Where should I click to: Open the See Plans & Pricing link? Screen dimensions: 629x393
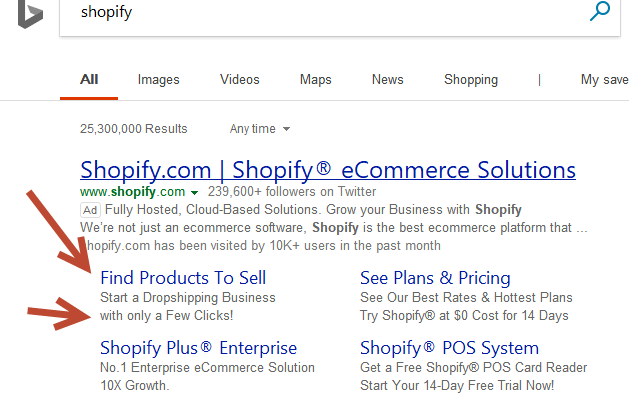click(435, 278)
